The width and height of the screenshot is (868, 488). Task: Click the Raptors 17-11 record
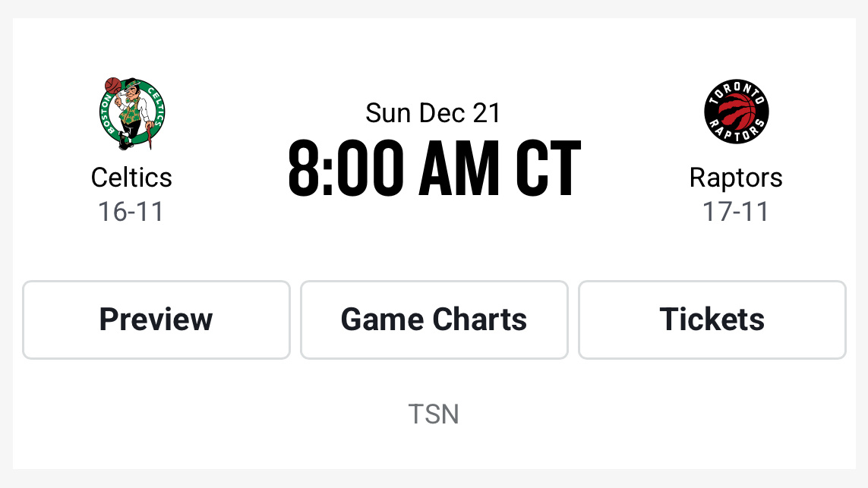(736, 212)
